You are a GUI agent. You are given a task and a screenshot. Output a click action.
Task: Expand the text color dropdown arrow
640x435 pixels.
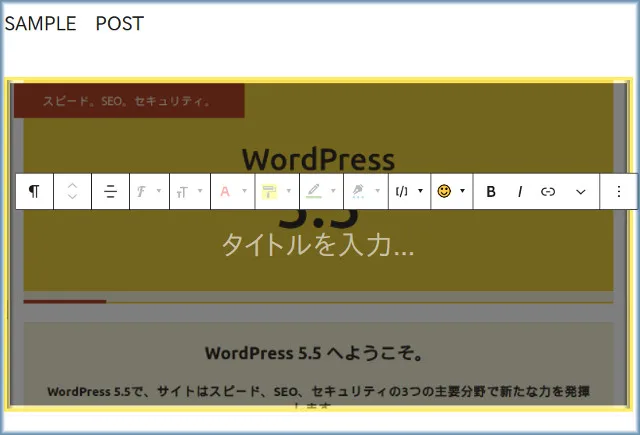[x=244, y=191]
